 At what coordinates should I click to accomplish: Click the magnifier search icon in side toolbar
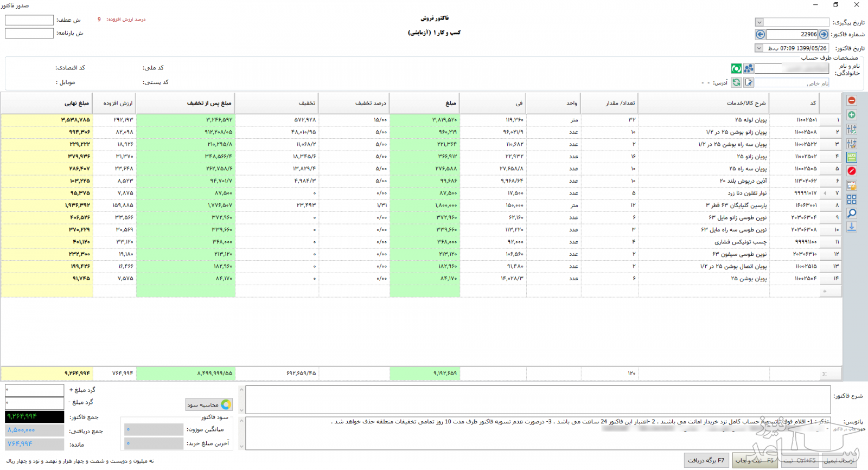point(852,213)
